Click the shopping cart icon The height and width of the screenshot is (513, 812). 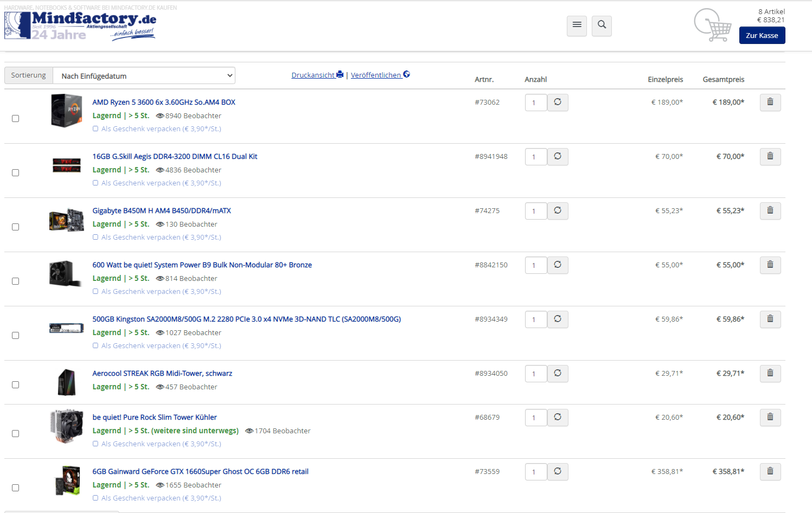coord(713,25)
